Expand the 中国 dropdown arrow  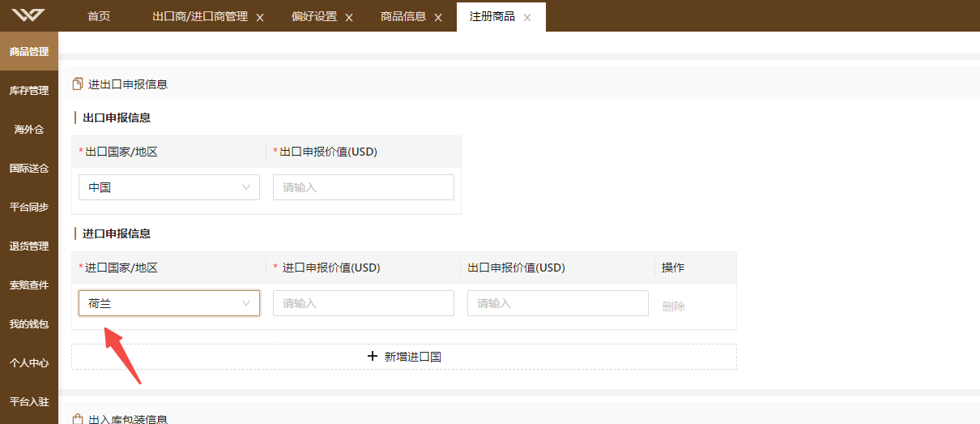tap(246, 187)
